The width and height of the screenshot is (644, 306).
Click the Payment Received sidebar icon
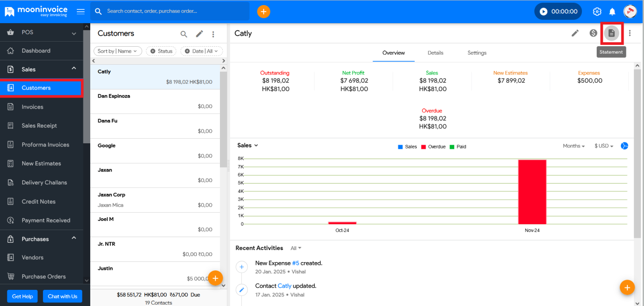click(x=11, y=220)
